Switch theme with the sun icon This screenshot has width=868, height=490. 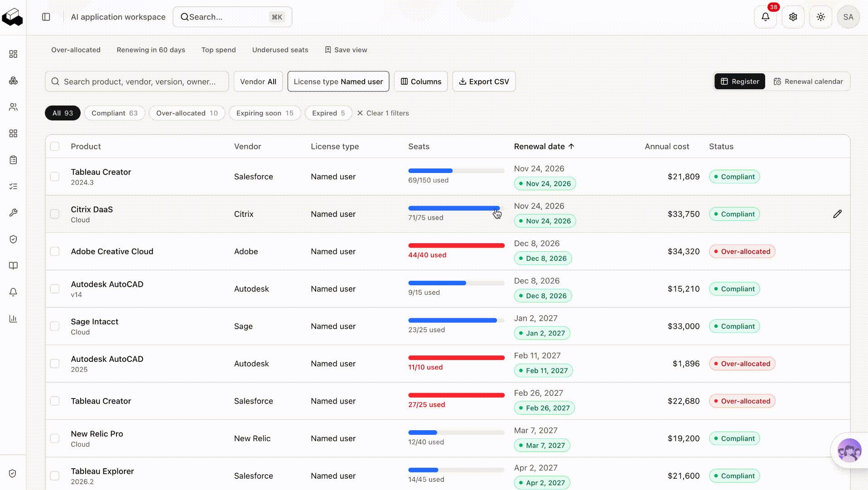[x=820, y=17]
